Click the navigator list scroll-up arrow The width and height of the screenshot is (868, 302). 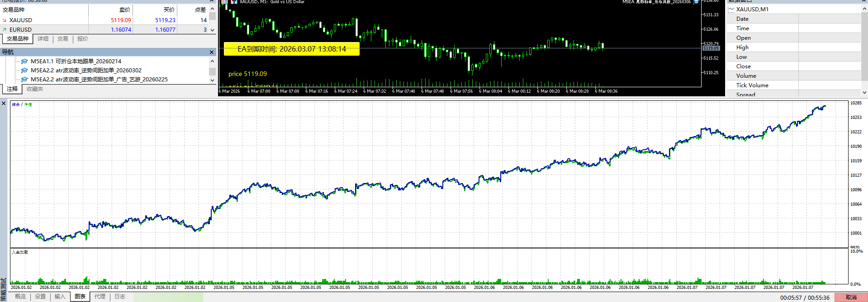pos(212,61)
